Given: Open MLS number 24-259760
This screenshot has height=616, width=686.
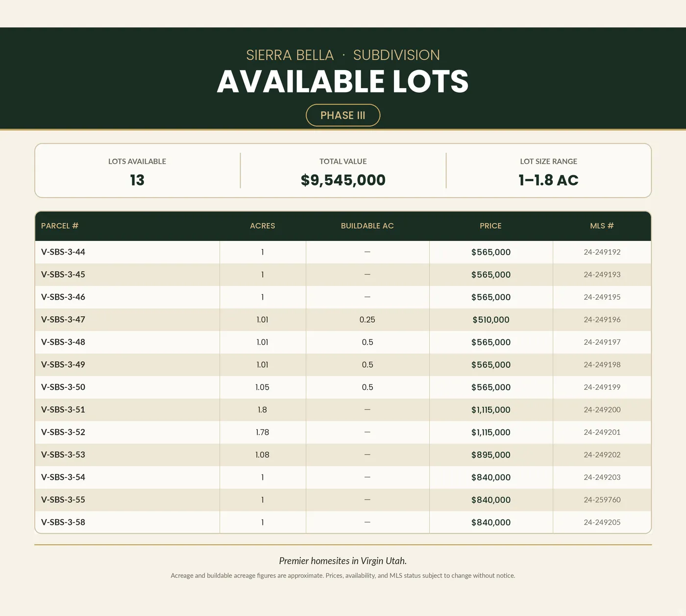Looking at the screenshot, I should pos(602,500).
